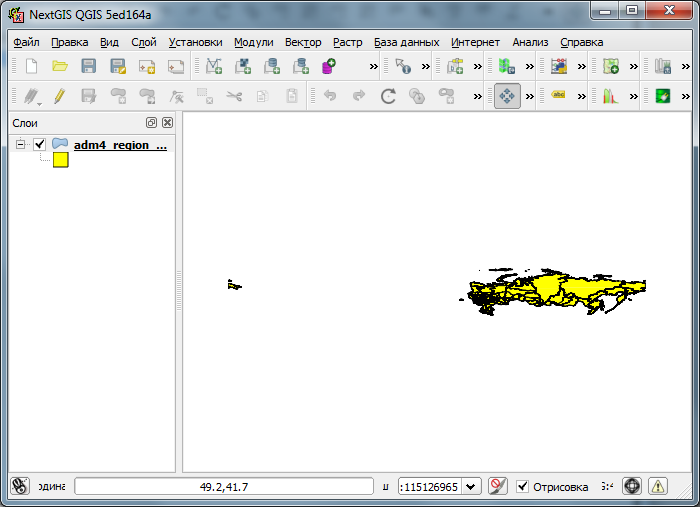Collapse the adm4_region layer tree node
Viewport: 700px width, 507px height.
20,145
